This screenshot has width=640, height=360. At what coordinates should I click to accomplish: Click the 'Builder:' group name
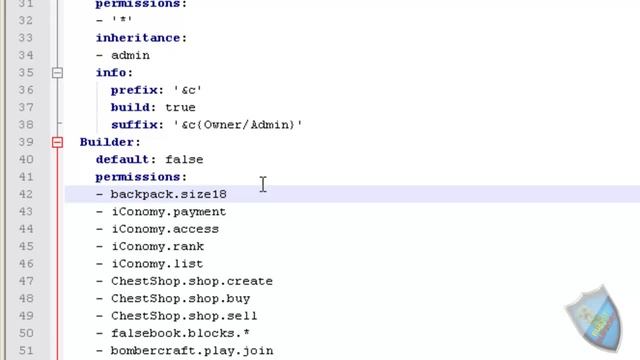tap(110, 142)
